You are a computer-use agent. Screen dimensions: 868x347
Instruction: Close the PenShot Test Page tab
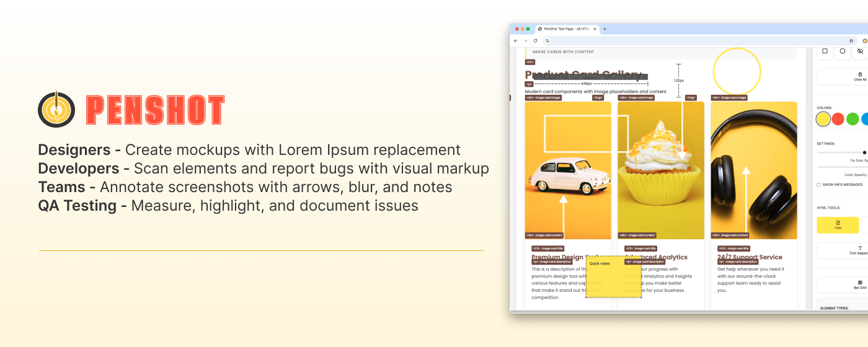click(x=595, y=29)
